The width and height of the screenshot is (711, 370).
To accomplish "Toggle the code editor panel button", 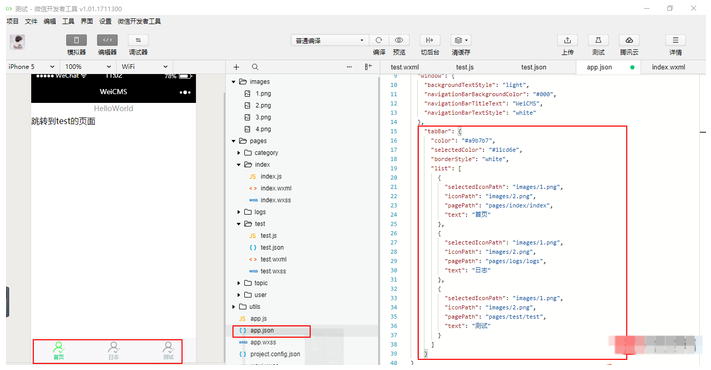I will point(107,40).
